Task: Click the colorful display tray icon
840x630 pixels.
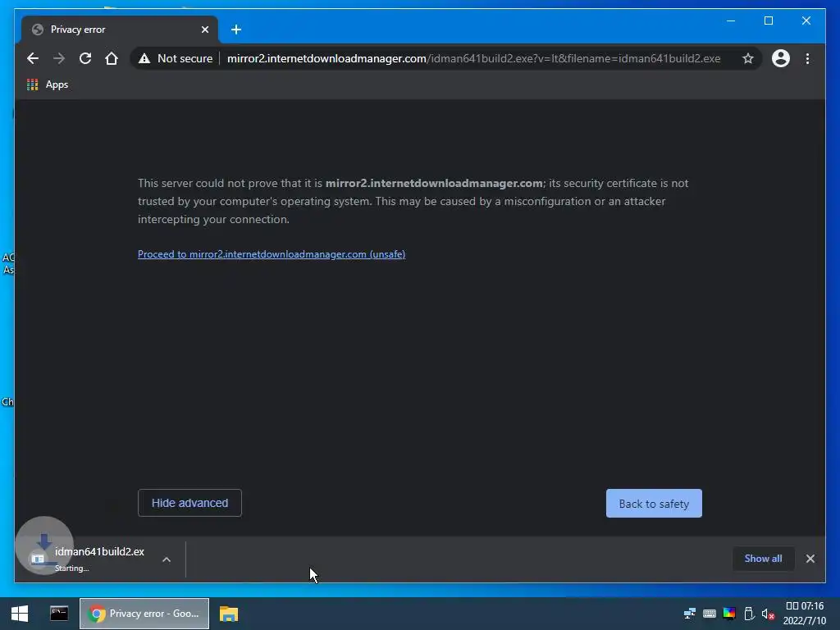Action: [729, 614]
